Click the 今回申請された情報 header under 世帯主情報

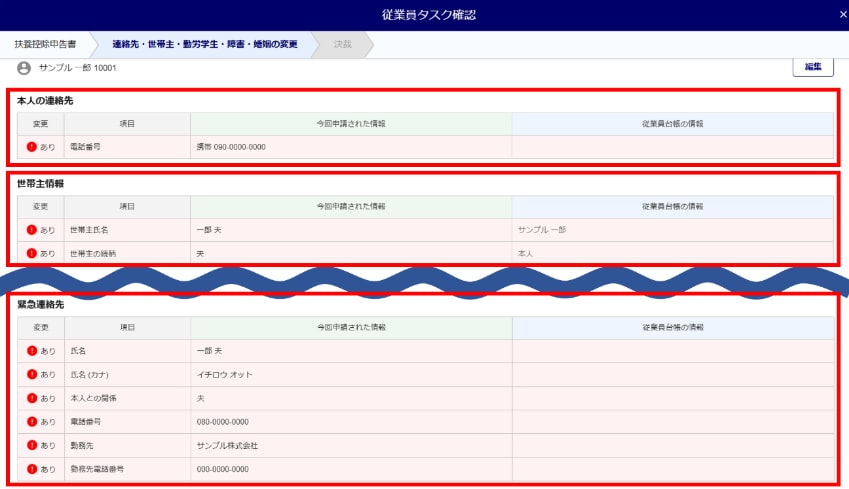click(x=350, y=206)
